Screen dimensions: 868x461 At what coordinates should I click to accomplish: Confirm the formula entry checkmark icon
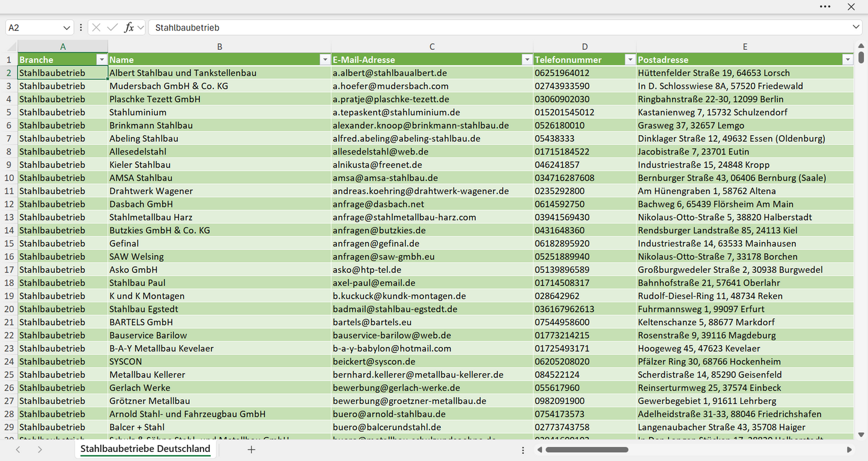tap(112, 28)
